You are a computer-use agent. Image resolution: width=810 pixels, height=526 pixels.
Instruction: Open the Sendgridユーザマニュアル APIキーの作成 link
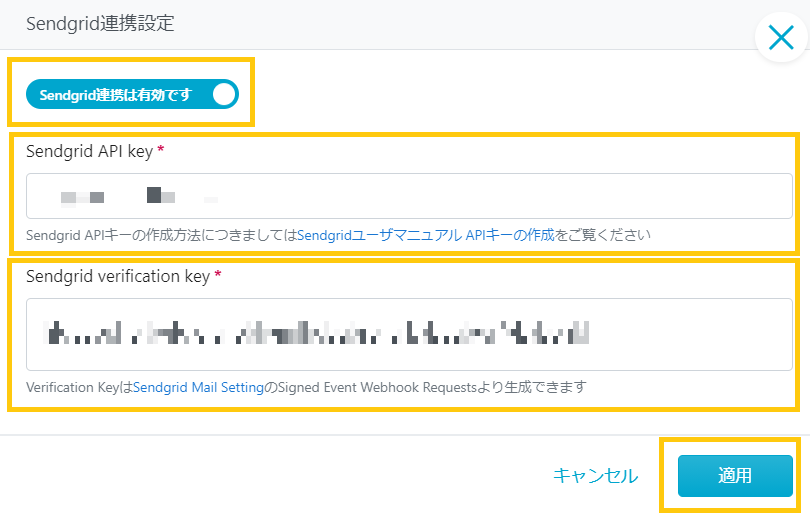pyautogui.click(x=426, y=235)
